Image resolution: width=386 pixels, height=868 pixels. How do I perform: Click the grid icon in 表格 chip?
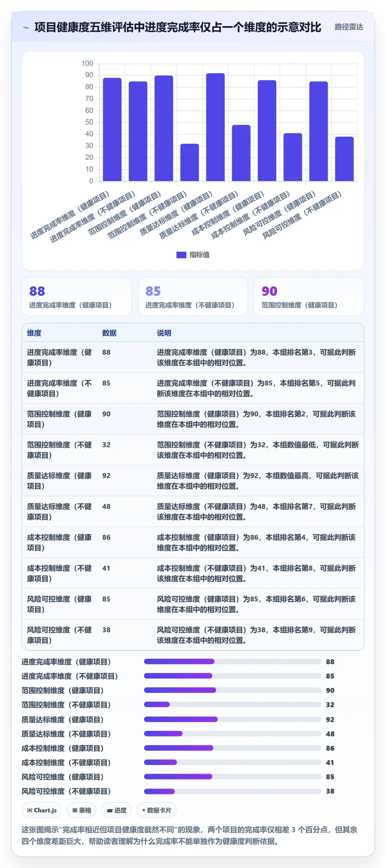pyautogui.click(x=75, y=810)
